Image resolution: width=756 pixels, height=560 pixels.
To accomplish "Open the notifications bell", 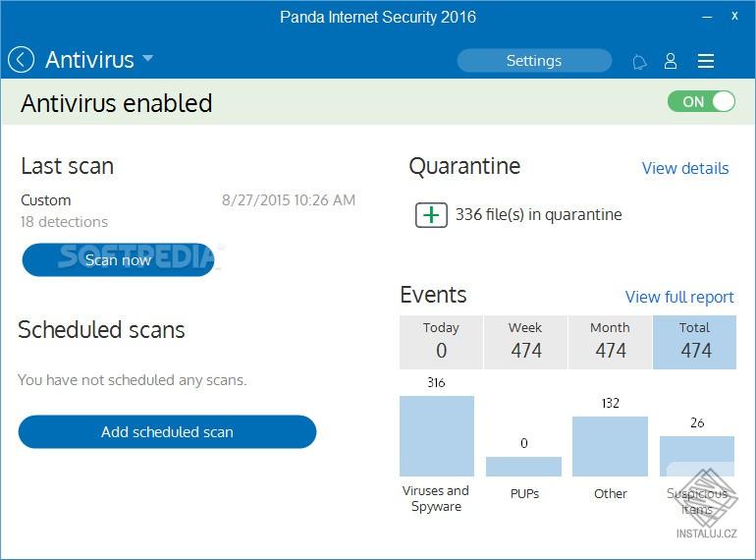I will (639, 62).
